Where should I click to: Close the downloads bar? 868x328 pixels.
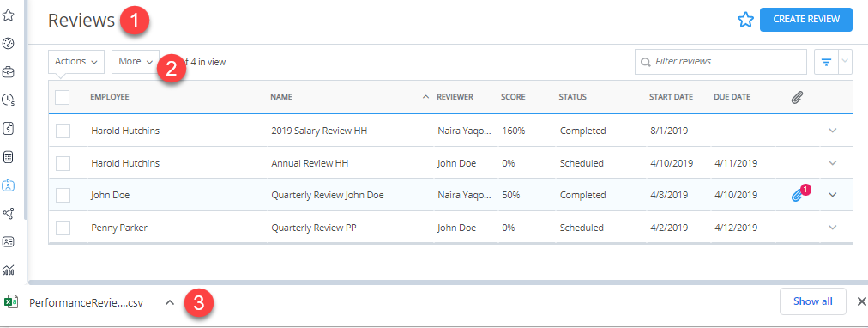pyautogui.click(x=861, y=301)
